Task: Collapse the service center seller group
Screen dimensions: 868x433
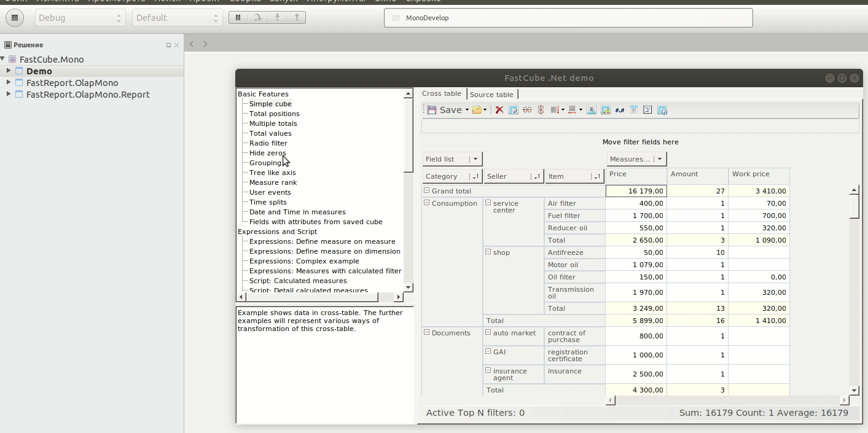Action: click(488, 203)
